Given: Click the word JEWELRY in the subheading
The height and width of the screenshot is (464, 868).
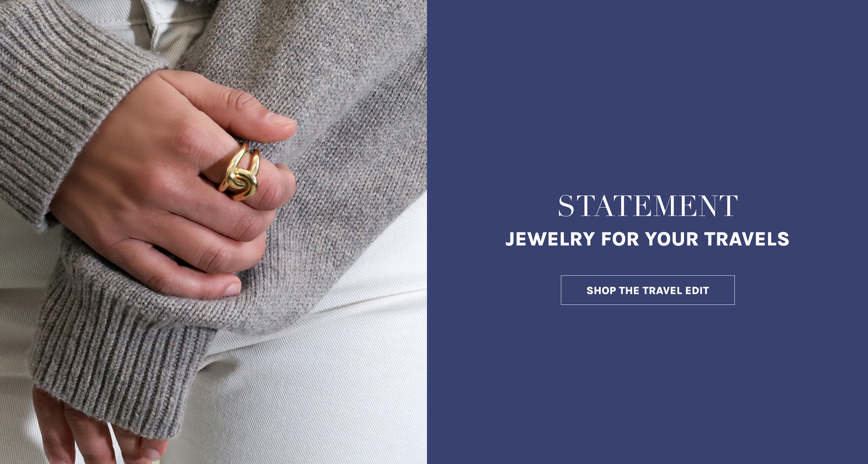Looking at the screenshot, I should (550, 239).
